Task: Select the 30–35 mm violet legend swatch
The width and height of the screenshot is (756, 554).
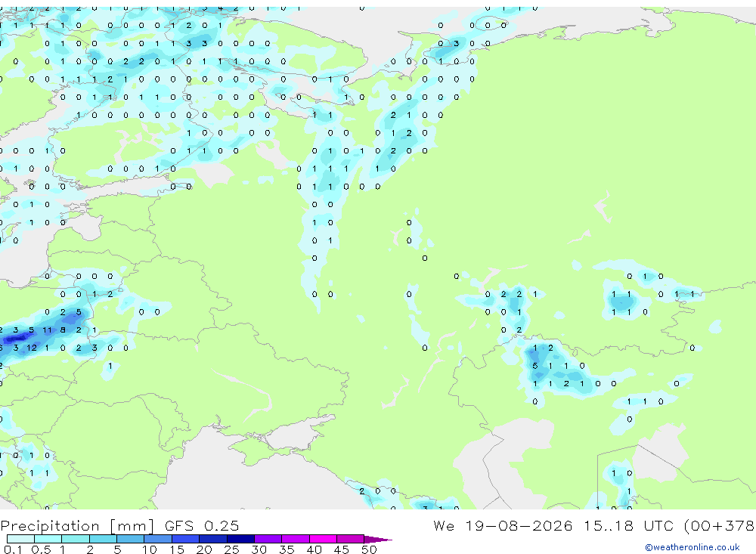Action: (268, 539)
